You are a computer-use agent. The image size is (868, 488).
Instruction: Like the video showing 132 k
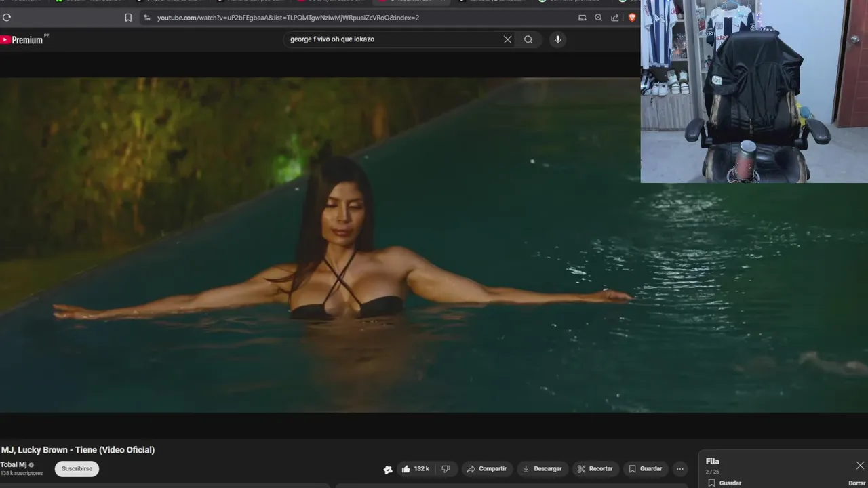coord(415,469)
